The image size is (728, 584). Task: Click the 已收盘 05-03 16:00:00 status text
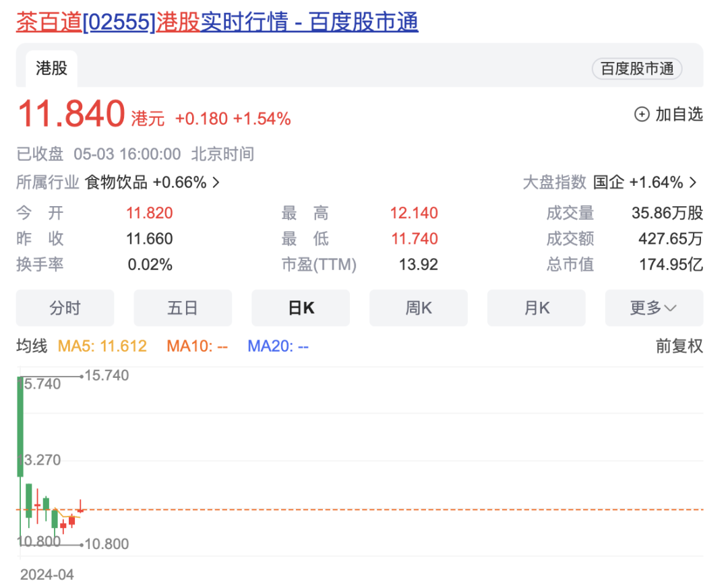coord(98,154)
